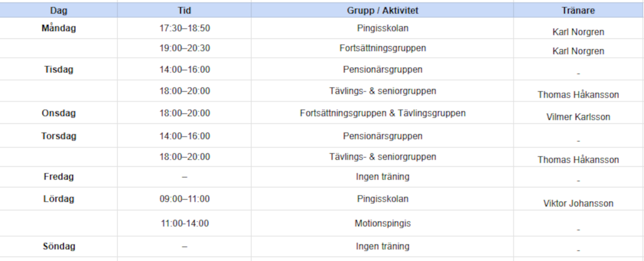Select the 17:30–18:50 time cell
The width and height of the screenshot is (644, 261).
coord(185,28)
